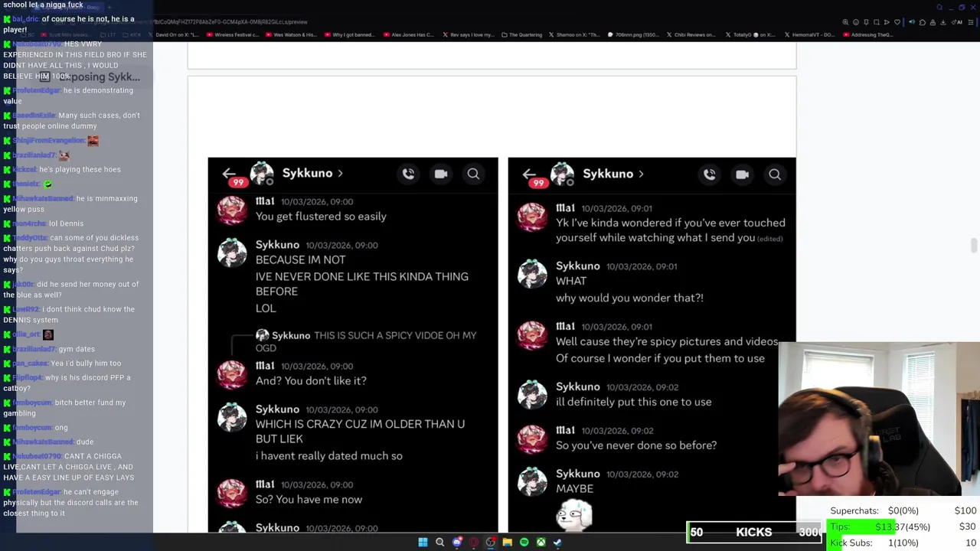Click voice call icon in 'Yk I've kinda wondered' chat
This screenshot has height=551, width=980.
[710, 174]
